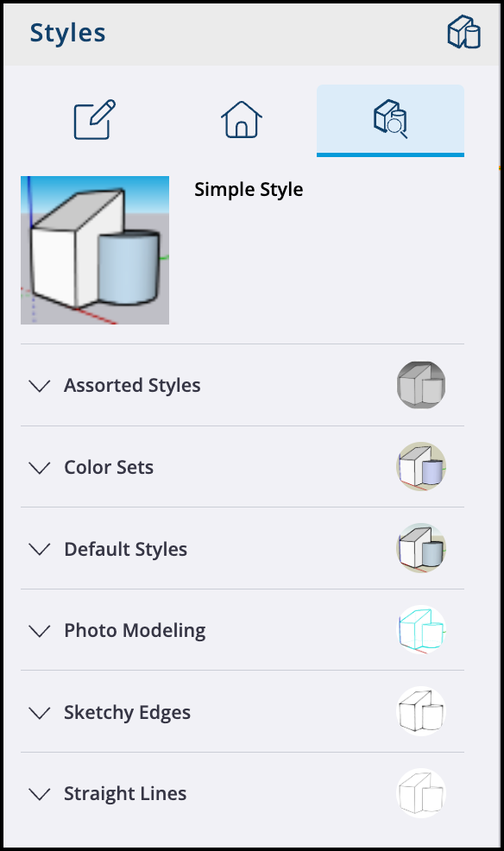The height and width of the screenshot is (851, 504).
Task: Select the browse styles magnifier icon
Action: click(x=390, y=120)
